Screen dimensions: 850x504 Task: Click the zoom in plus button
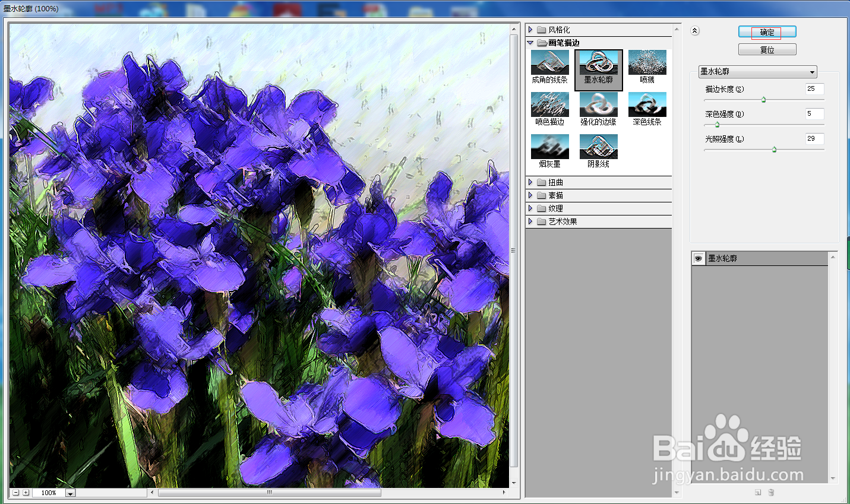[26, 493]
